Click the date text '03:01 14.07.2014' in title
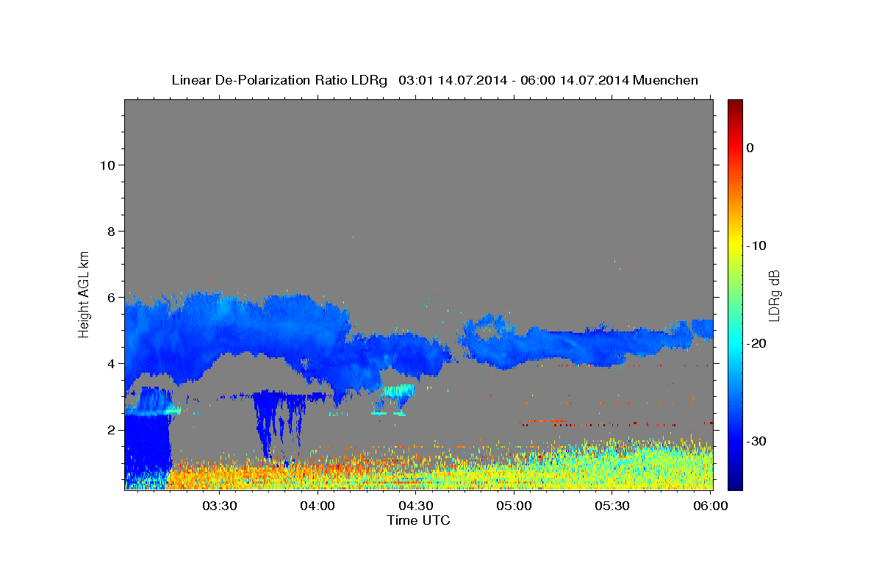This screenshot has height=588, width=882. click(452, 80)
